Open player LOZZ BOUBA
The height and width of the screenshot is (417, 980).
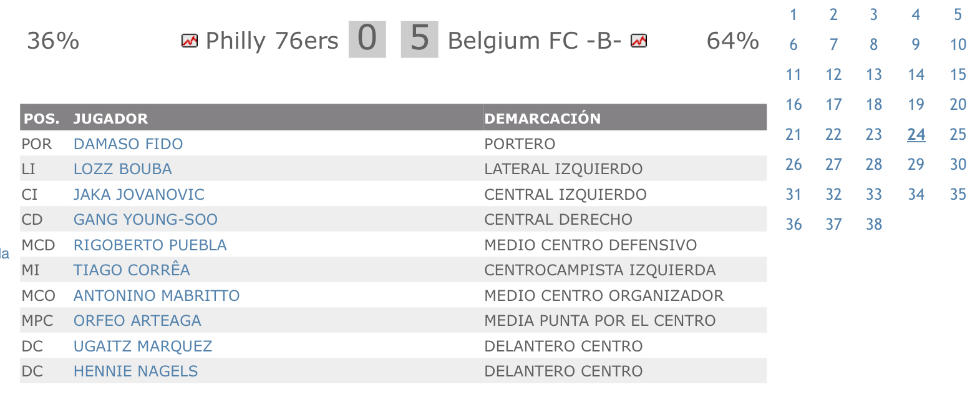pos(122,169)
